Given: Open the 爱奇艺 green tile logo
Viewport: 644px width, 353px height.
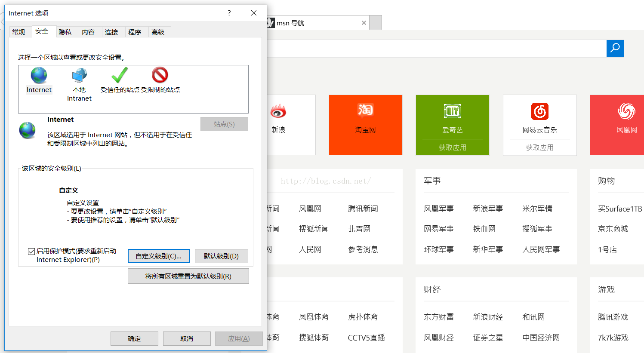Looking at the screenshot, I should 453,111.
